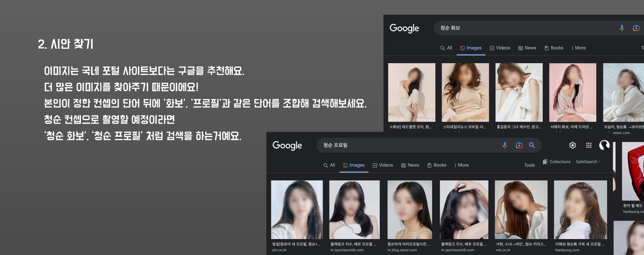Open News tab in 청순 화보 window
644x255 pixels.
tap(527, 48)
